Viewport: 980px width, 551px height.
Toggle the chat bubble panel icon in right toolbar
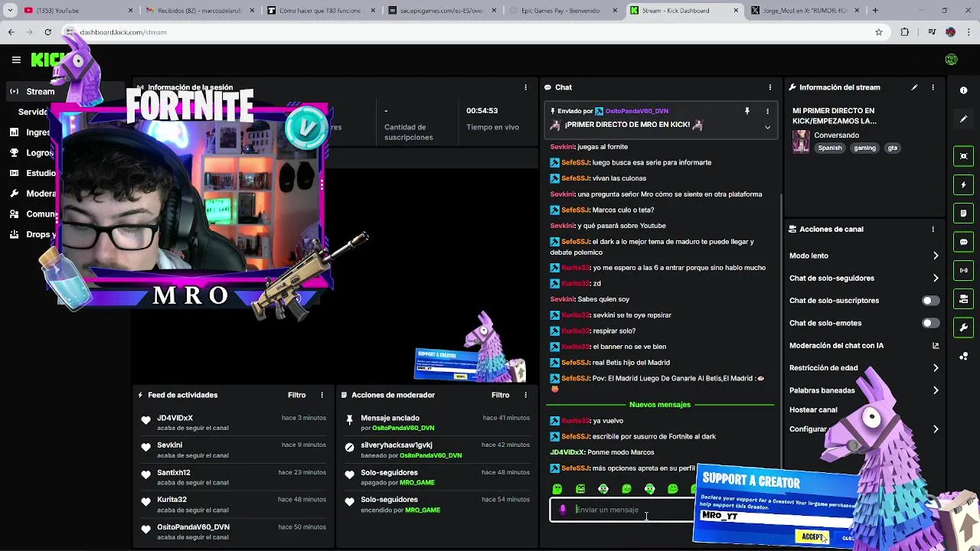pyautogui.click(x=963, y=242)
